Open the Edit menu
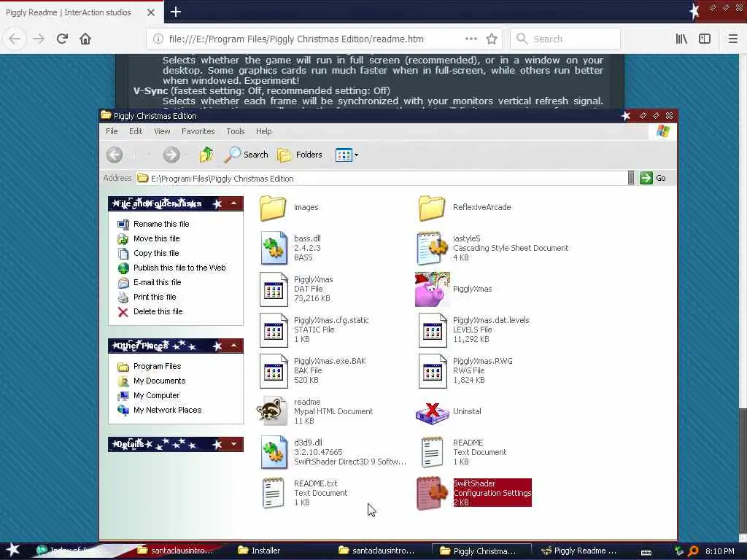The image size is (747, 560). pos(136,131)
